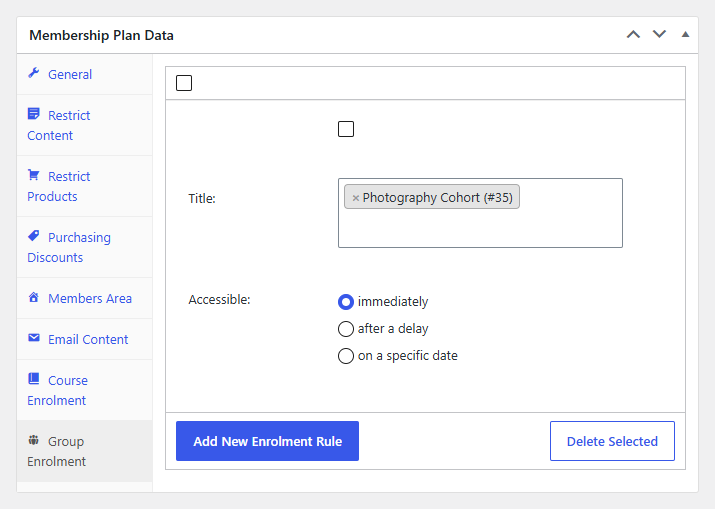The width and height of the screenshot is (715, 509).
Task: Click Add New Enrolment Rule button
Action: pyautogui.click(x=267, y=441)
